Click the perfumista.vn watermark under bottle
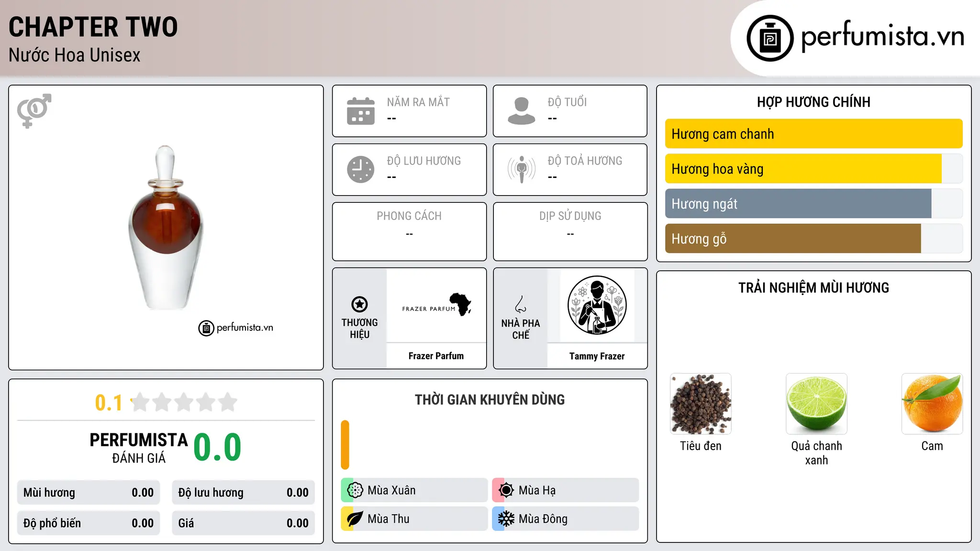Screen dimensions: 980x551 point(236,328)
